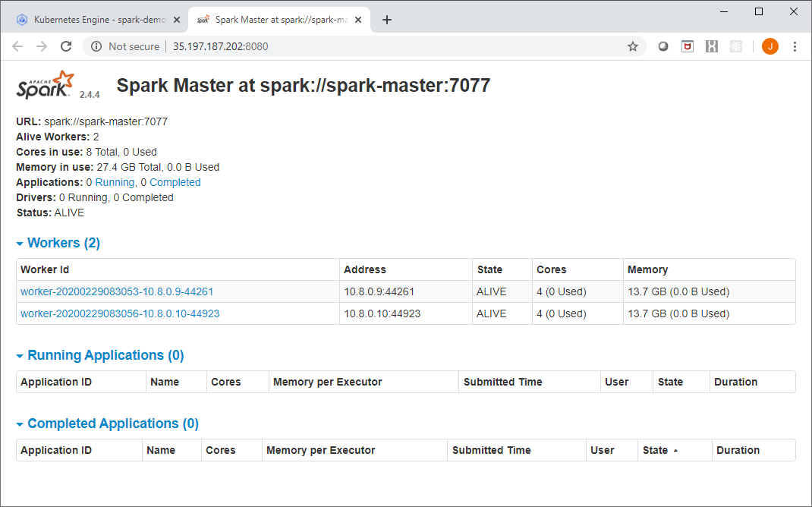812x507 pixels.
Task: Open a new browser tab
Action: pos(387,20)
